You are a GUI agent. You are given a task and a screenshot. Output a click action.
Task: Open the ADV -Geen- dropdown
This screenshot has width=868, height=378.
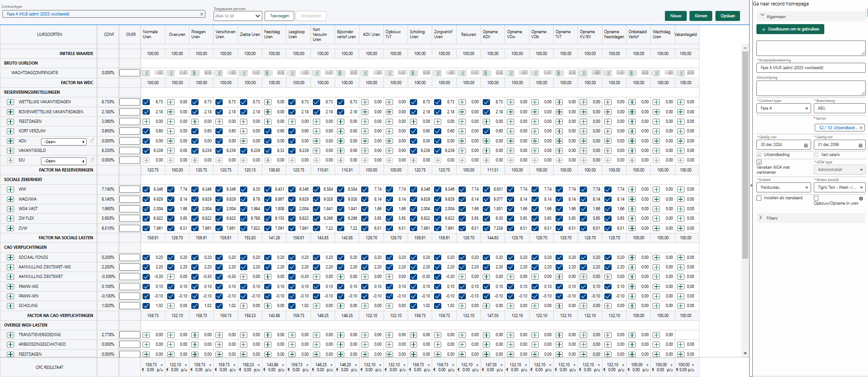click(64, 142)
